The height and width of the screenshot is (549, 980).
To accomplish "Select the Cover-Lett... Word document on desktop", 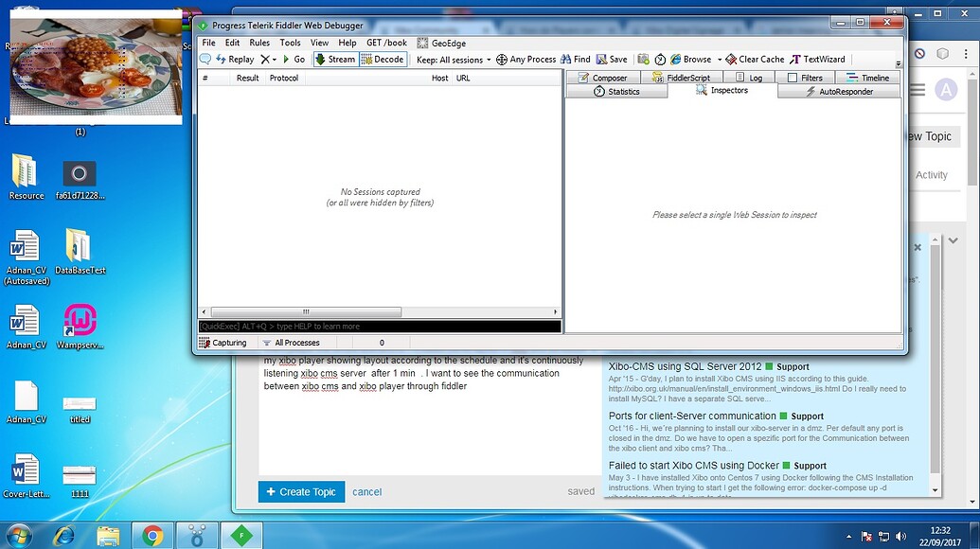I will pos(27,476).
